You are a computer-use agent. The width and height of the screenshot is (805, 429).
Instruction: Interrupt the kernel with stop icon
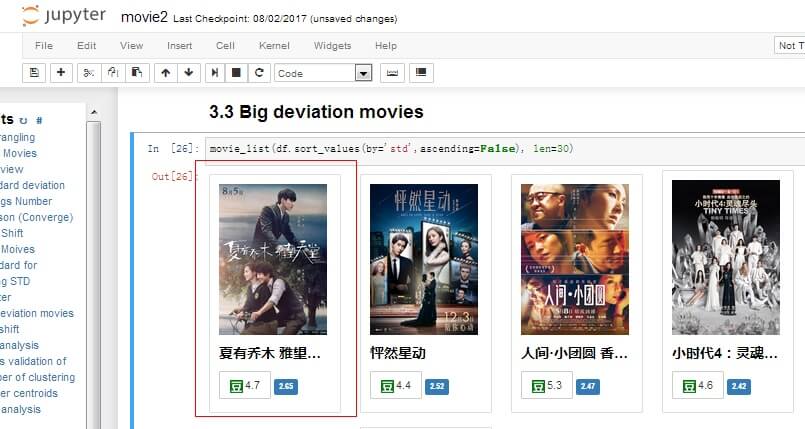click(x=236, y=73)
